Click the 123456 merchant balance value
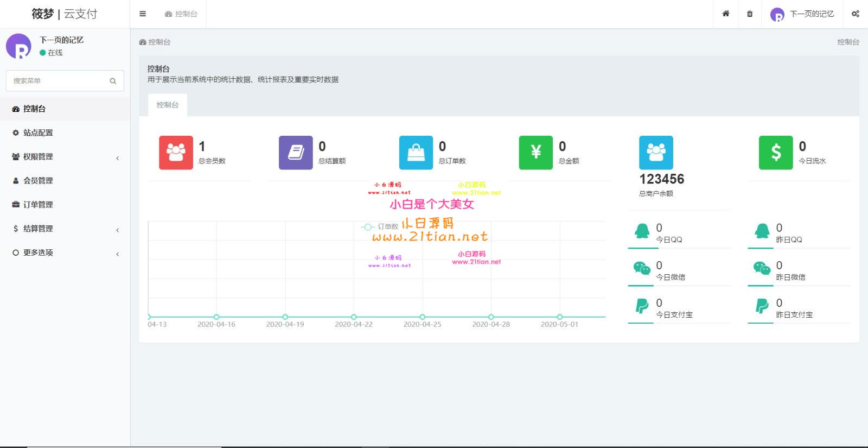The image size is (868, 448). pyautogui.click(x=662, y=179)
